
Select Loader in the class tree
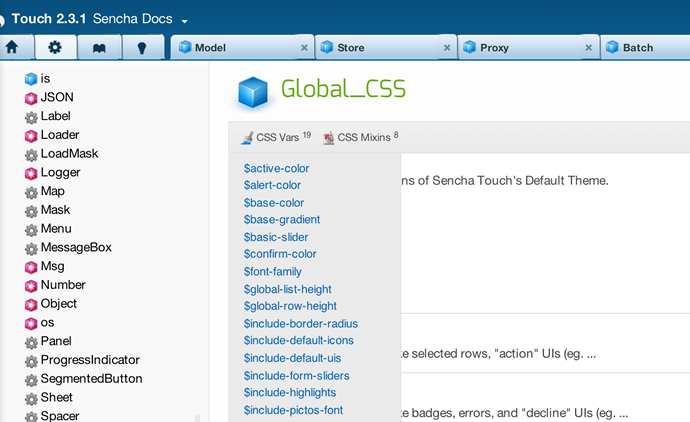pos(60,135)
